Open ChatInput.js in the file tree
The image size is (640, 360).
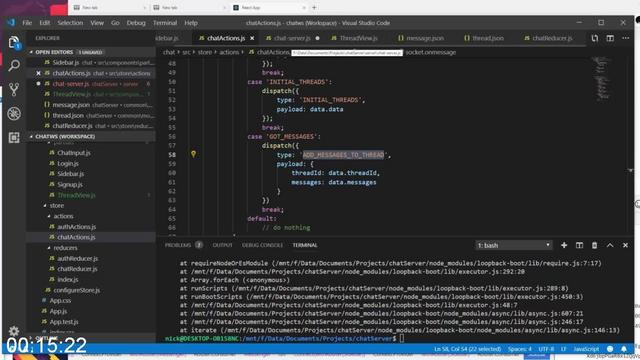click(x=74, y=153)
